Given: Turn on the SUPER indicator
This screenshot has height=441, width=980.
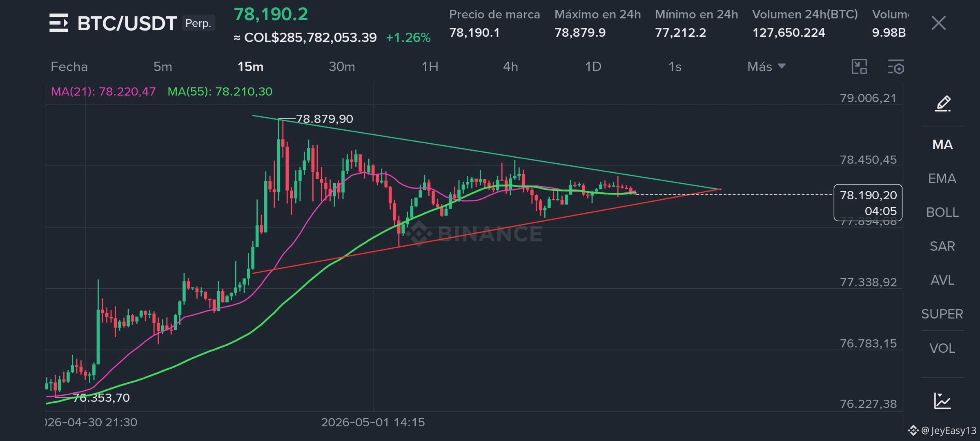Looking at the screenshot, I should coord(942,314).
